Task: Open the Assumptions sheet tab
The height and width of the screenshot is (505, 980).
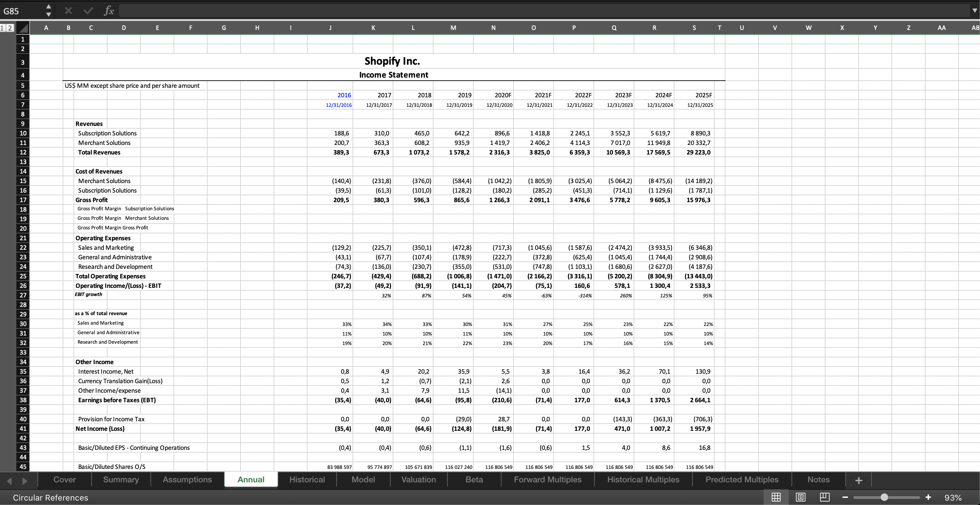Action: pos(187,479)
